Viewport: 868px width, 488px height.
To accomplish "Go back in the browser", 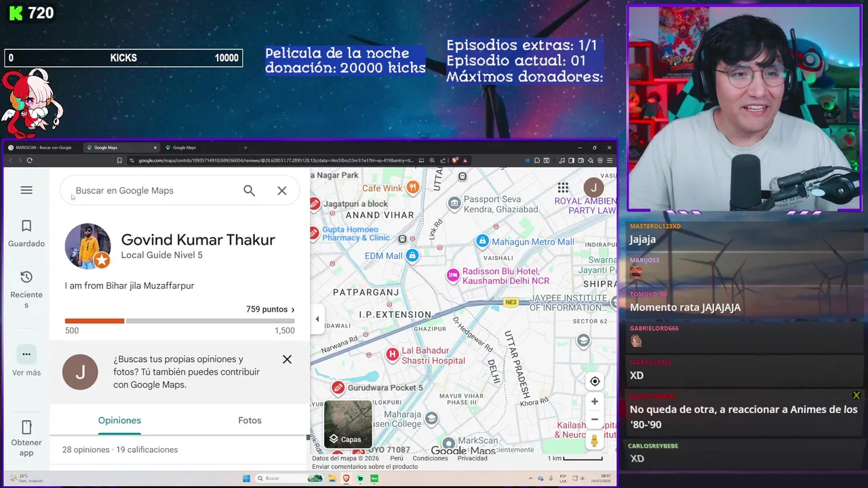I will point(10,161).
